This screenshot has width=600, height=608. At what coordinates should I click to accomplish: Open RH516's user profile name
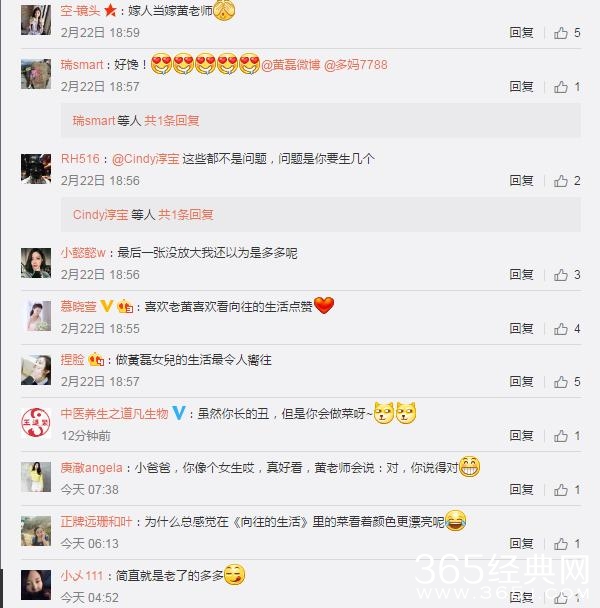[80, 159]
